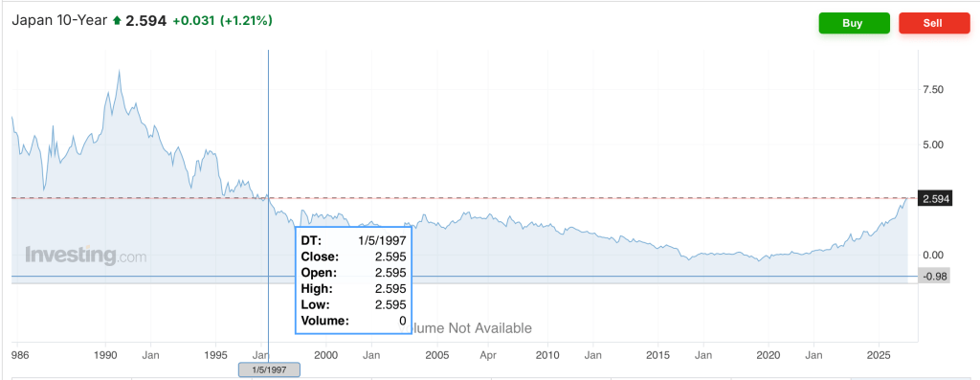The width and height of the screenshot is (980, 380).
Task: Click the green Buy button
Action: point(854,23)
